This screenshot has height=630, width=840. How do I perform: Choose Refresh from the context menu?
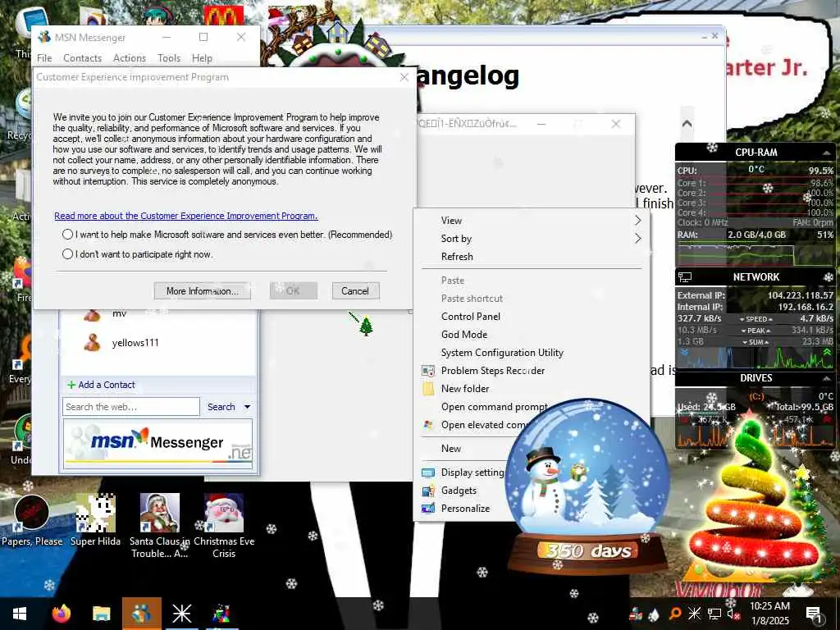point(457,257)
